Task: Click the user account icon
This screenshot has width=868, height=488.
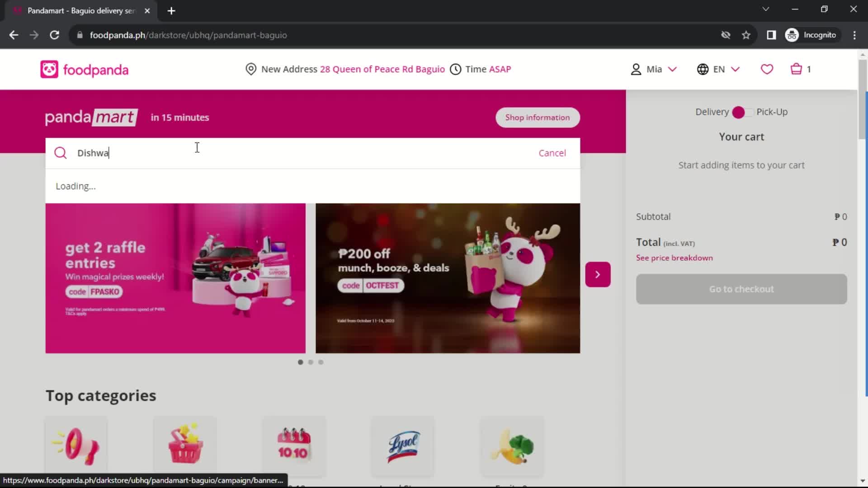Action: coord(636,69)
